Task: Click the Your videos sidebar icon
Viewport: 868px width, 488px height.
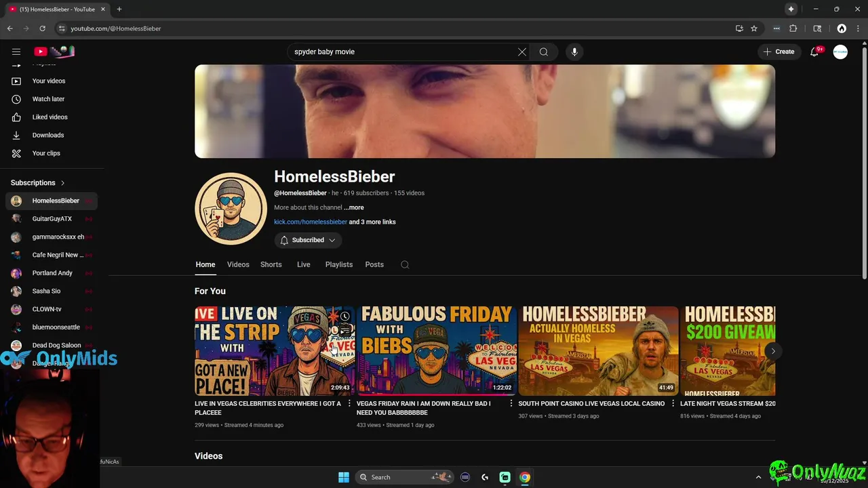Action: tap(16, 81)
